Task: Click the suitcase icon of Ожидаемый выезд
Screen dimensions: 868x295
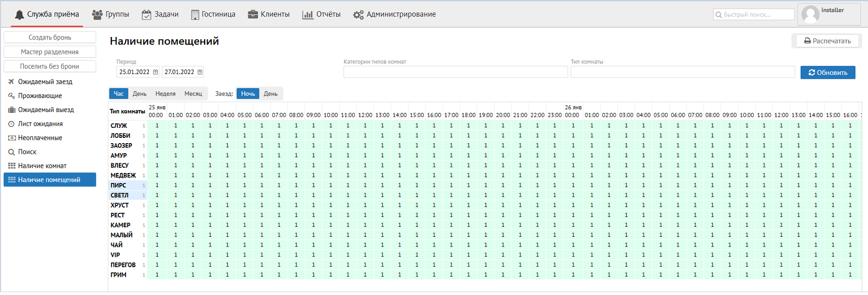Action: point(12,110)
